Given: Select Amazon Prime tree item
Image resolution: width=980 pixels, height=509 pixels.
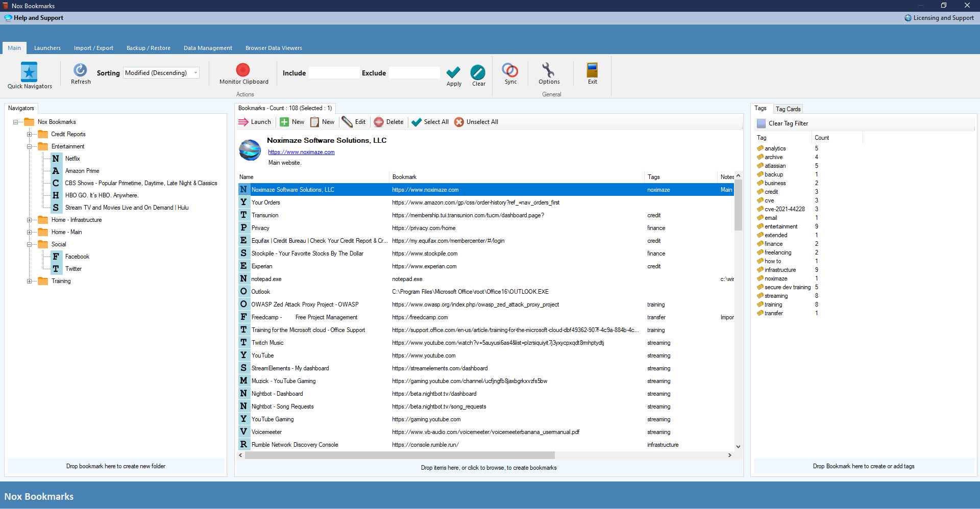Looking at the screenshot, I should tap(82, 171).
